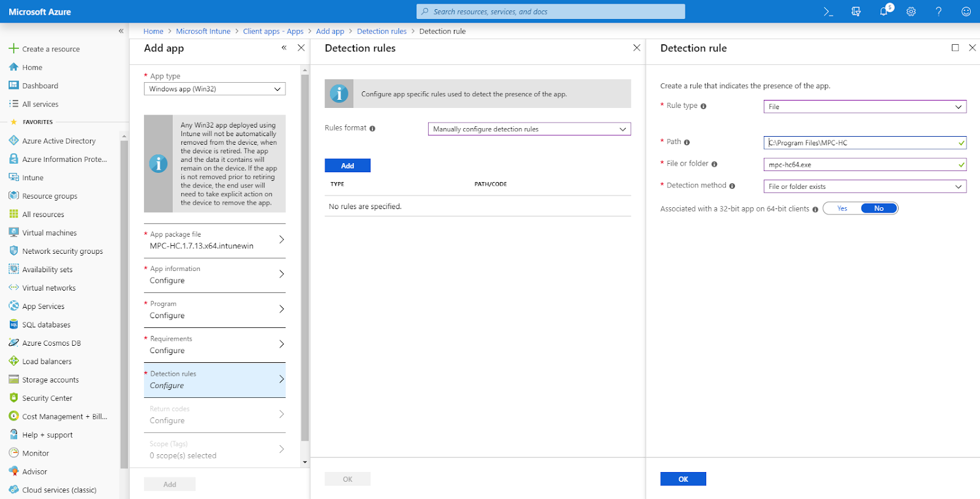
Task: Collapse the Add app blade with double chevron
Action: 284,48
